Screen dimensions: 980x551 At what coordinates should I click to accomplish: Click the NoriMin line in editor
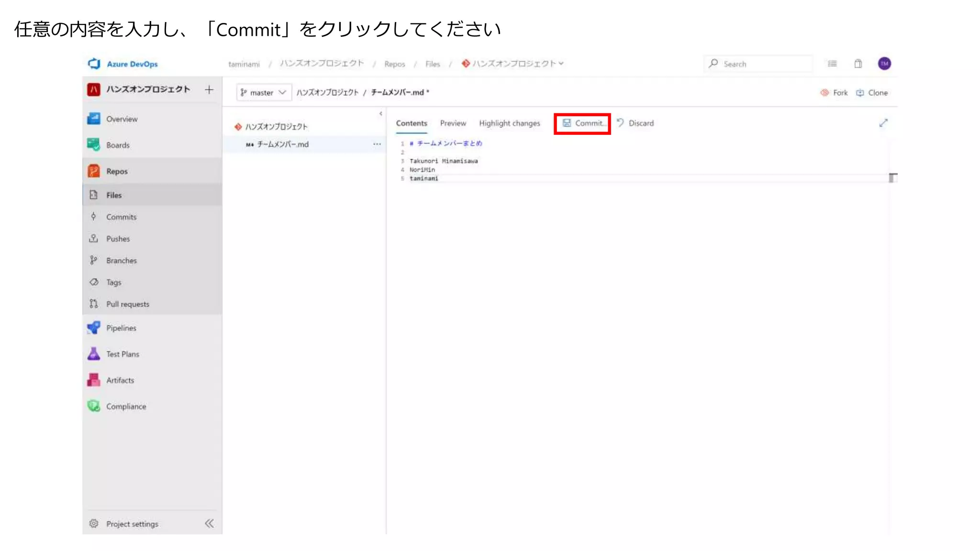point(422,170)
